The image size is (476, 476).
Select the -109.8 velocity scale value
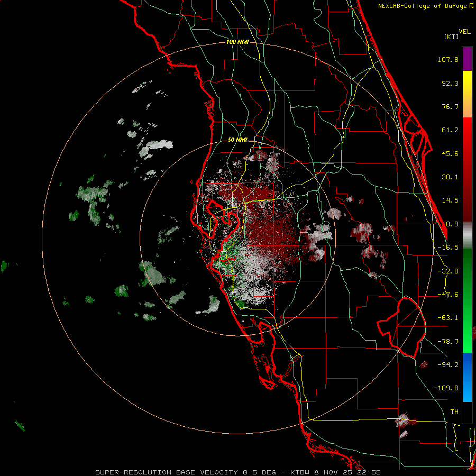pos(446,388)
